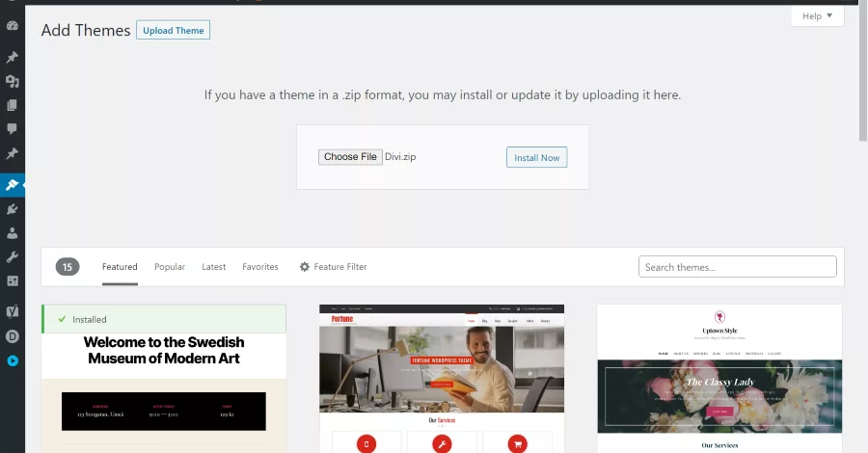Switch to the Featured tab
868x453 pixels.
[120, 267]
